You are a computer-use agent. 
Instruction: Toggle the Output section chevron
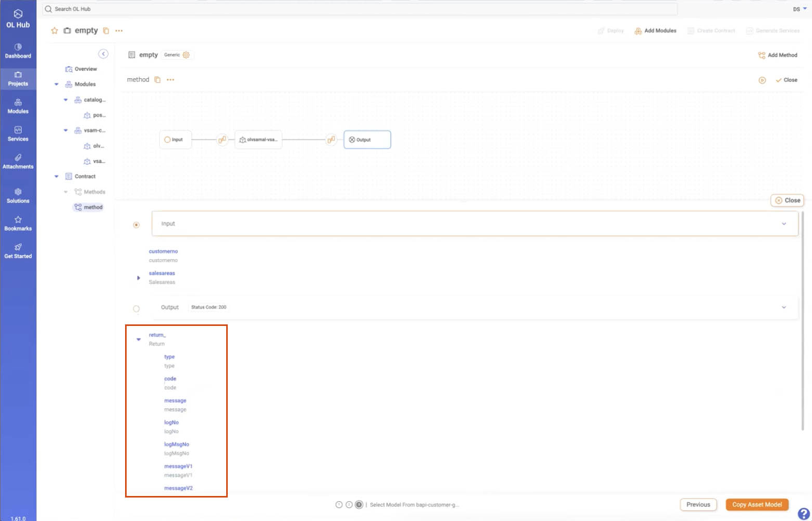click(784, 307)
